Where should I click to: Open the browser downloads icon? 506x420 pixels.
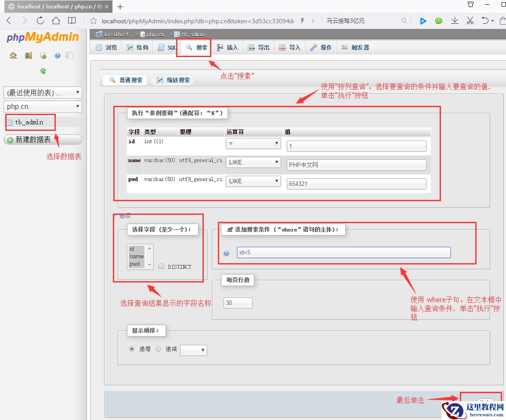click(455, 21)
